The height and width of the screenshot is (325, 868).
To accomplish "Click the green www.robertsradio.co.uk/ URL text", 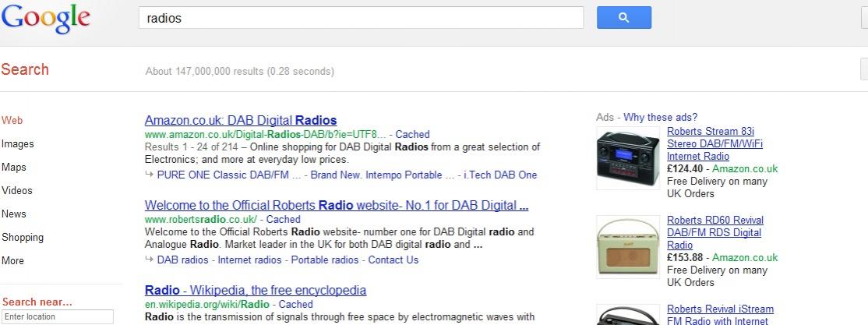I will [200, 219].
